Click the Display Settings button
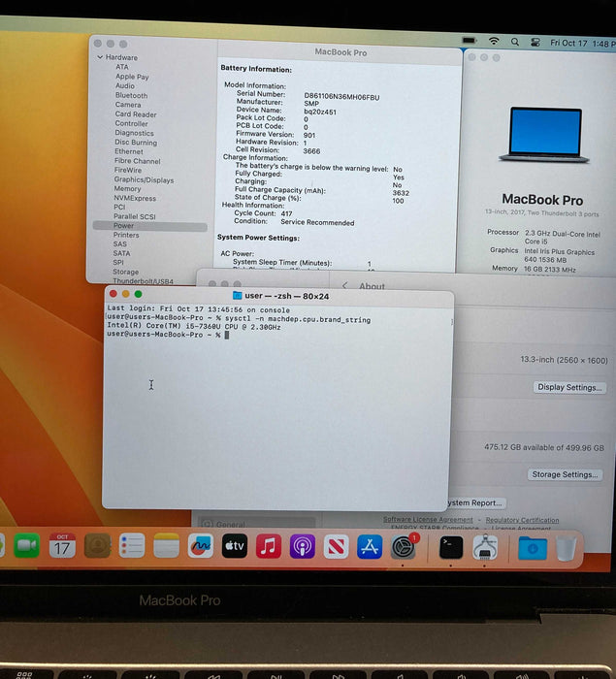 tap(569, 387)
